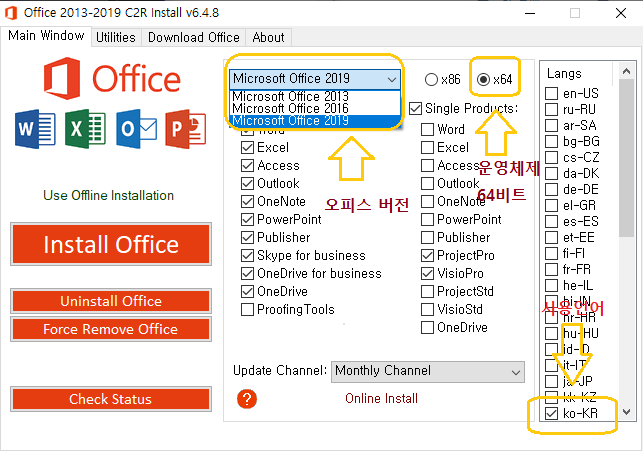
Task: Uncheck OneDrive for business checkbox
Action: click(247, 274)
